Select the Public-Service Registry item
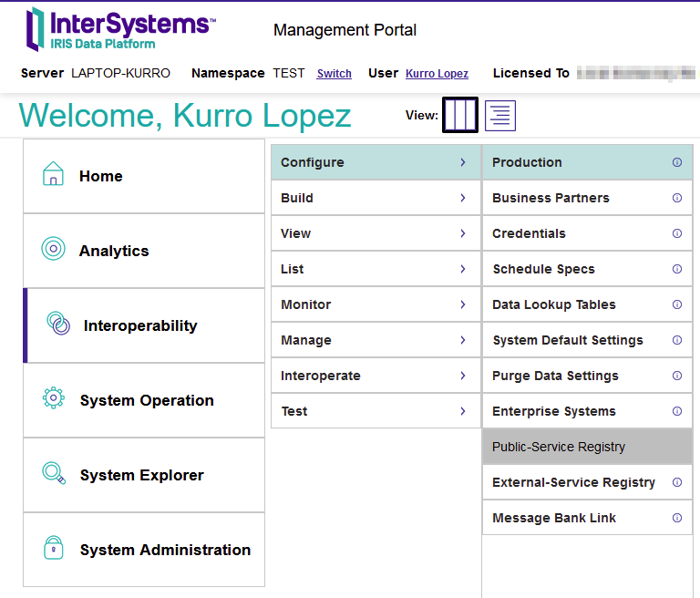 click(x=559, y=447)
